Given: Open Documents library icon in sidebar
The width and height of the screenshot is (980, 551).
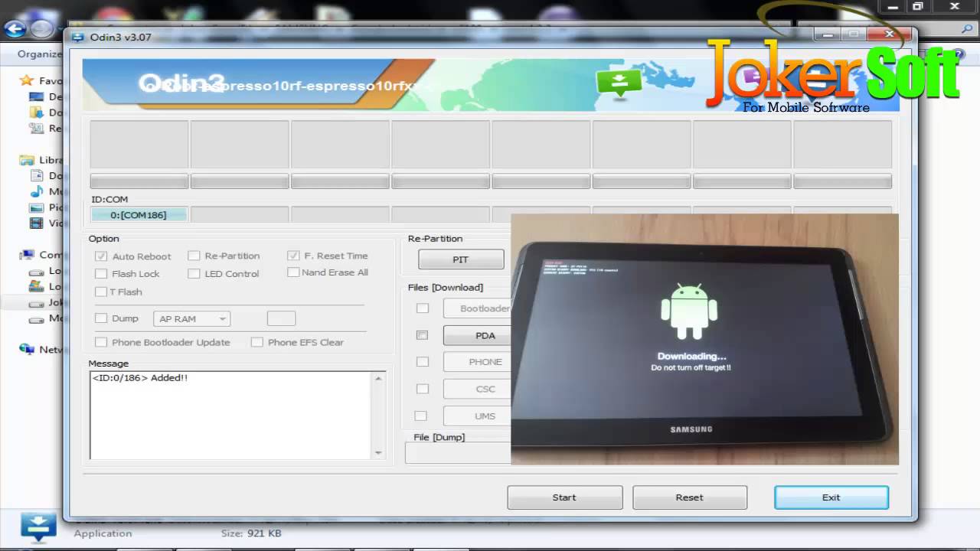Looking at the screenshot, I should (x=36, y=175).
